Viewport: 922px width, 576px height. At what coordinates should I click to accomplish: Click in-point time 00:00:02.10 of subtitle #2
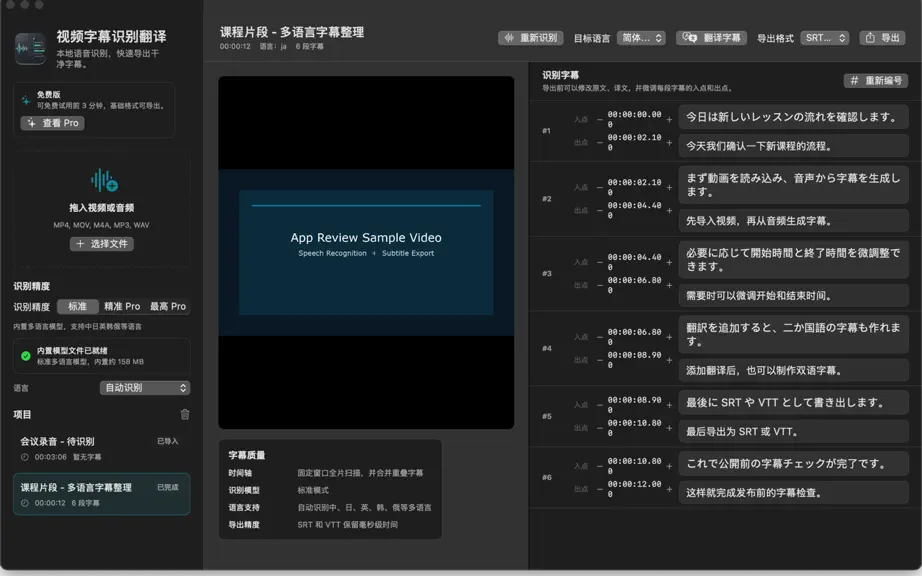tap(634, 187)
